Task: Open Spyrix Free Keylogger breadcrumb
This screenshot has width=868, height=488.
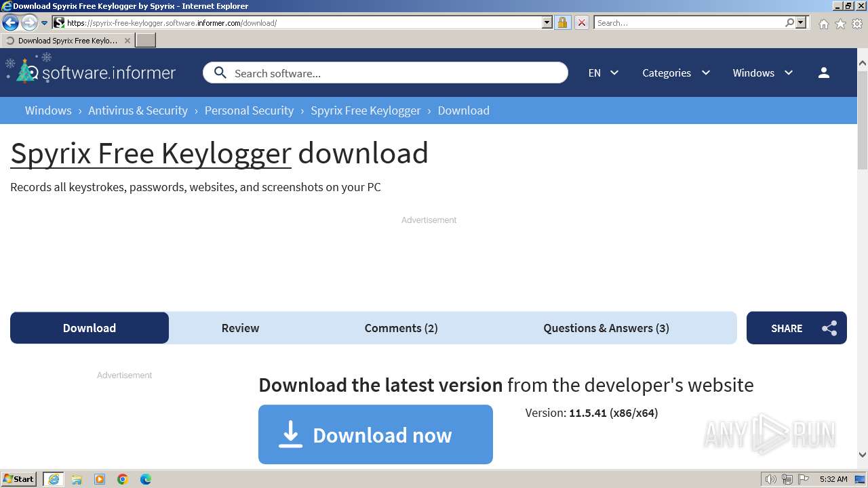Action: pos(366,110)
